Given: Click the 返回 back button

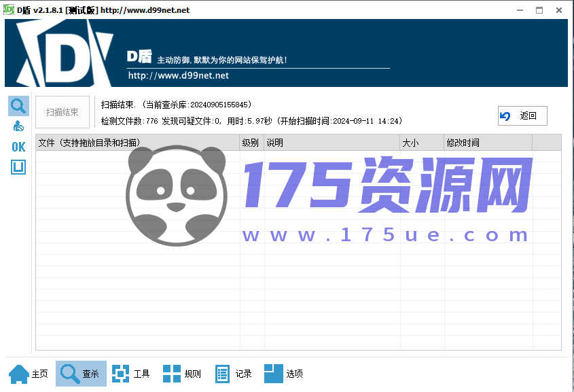Looking at the screenshot, I should click(x=522, y=116).
